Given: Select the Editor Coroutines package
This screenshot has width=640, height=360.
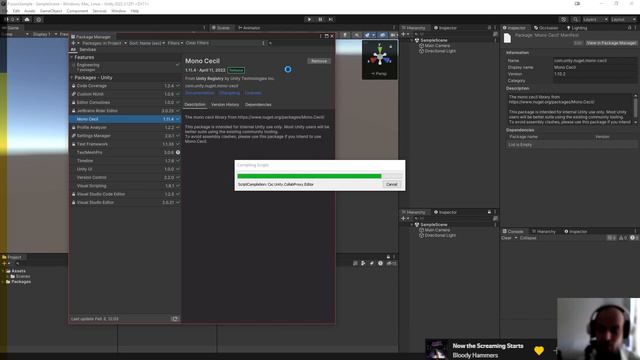Looking at the screenshot, I should [125, 102].
